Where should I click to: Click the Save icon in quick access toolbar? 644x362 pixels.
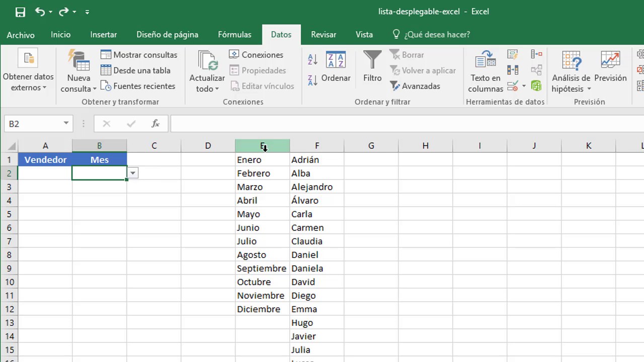click(20, 12)
